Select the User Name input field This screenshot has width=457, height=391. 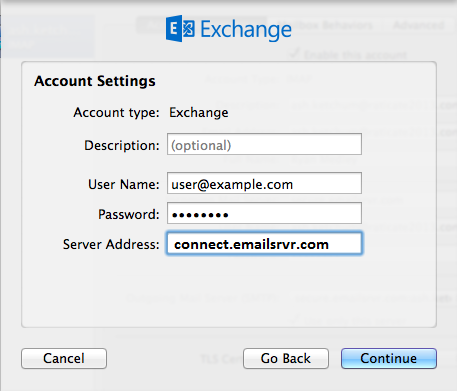[264, 183]
